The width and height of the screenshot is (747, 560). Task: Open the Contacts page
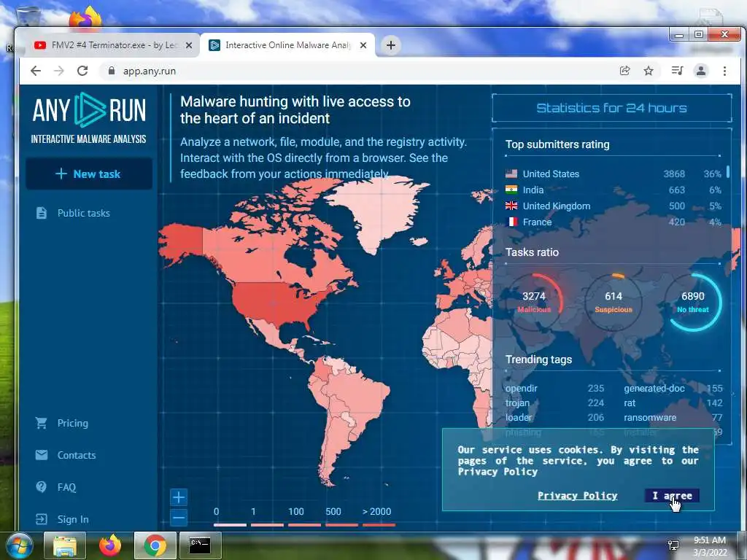(76, 455)
